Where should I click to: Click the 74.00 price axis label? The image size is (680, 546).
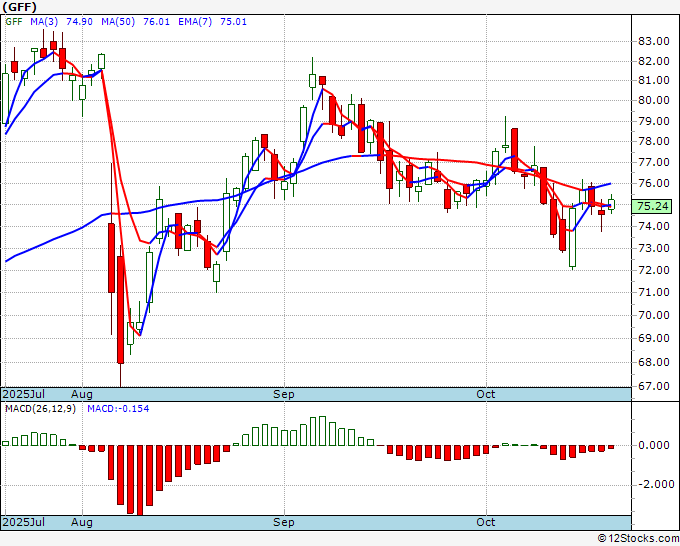[x=654, y=226]
